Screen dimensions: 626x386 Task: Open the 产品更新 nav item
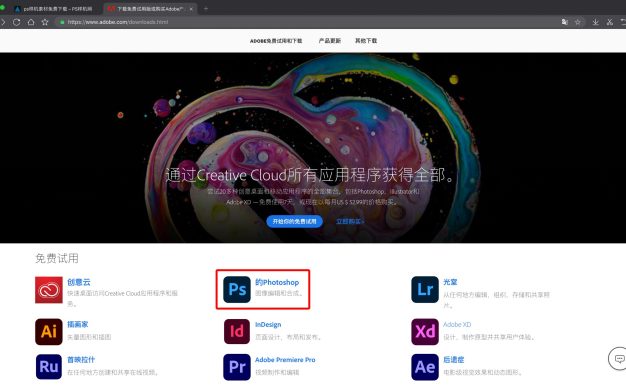pos(329,41)
